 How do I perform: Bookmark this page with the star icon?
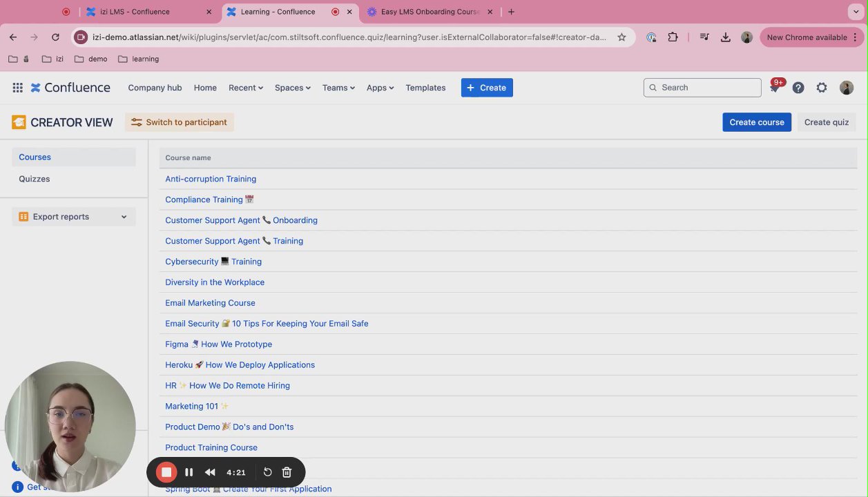pos(621,37)
